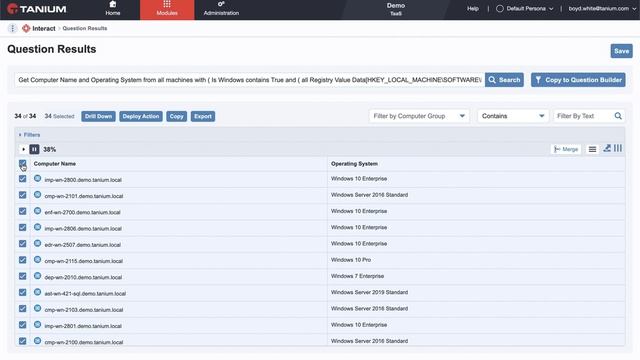Click endpoint icon for cmp-wn-2115
Screen dimensions: 640x360
[x=38, y=260]
